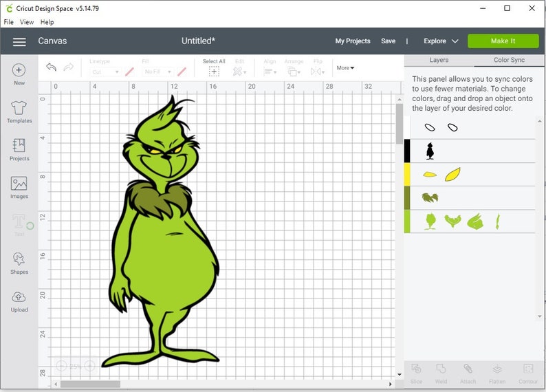This screenshot has width=546, height=392.
Task: Click the Weld tool
Action: click(441, 374)
